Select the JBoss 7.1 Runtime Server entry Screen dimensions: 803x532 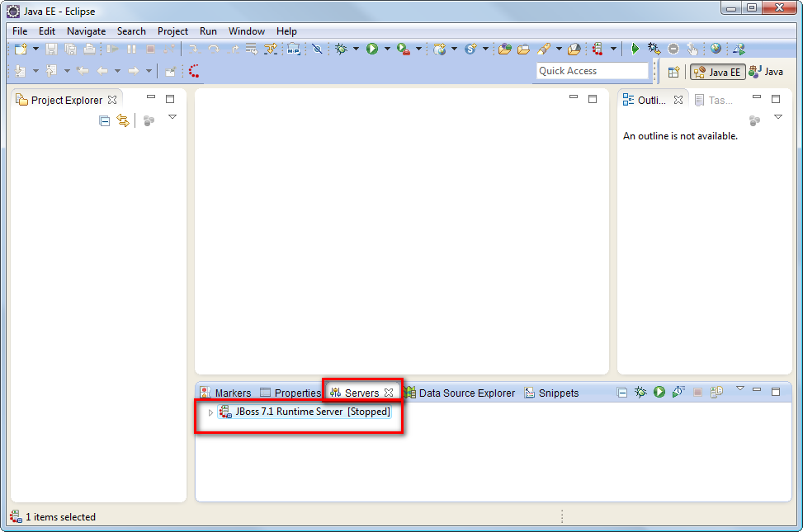click(x=305, y=412)
